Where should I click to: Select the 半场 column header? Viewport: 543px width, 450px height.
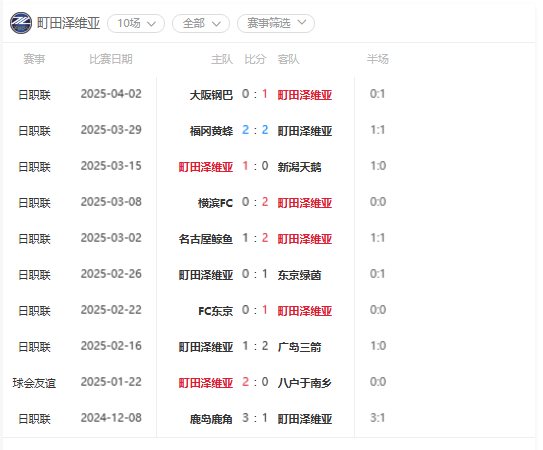[x=377, y=59]
